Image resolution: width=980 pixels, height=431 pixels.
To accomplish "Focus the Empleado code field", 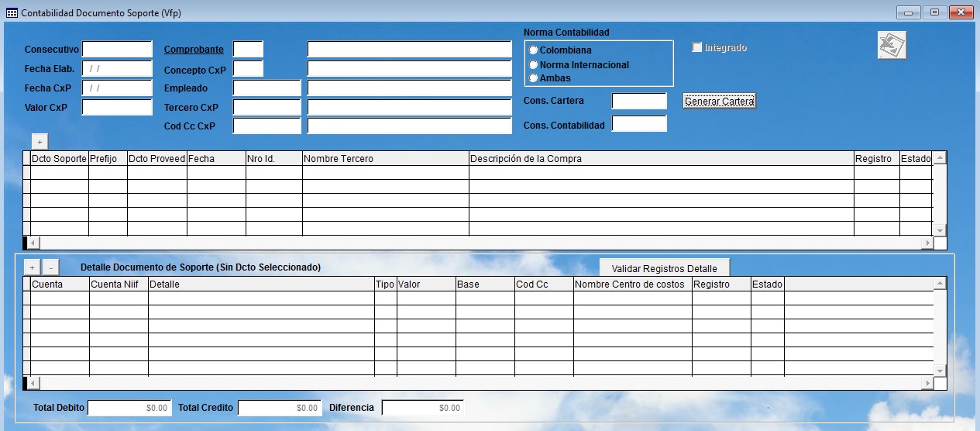I will [x=266, y=88].
